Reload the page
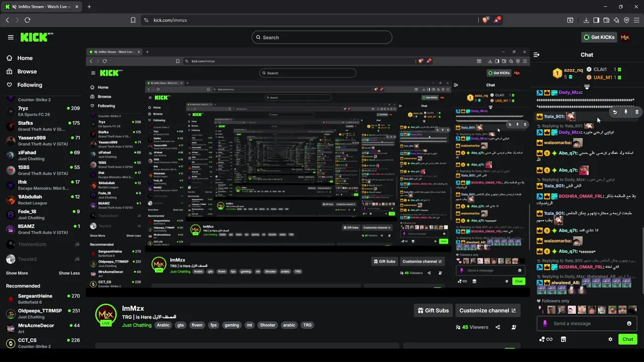This screenshot has width=644, height=362. click(27, 20)
